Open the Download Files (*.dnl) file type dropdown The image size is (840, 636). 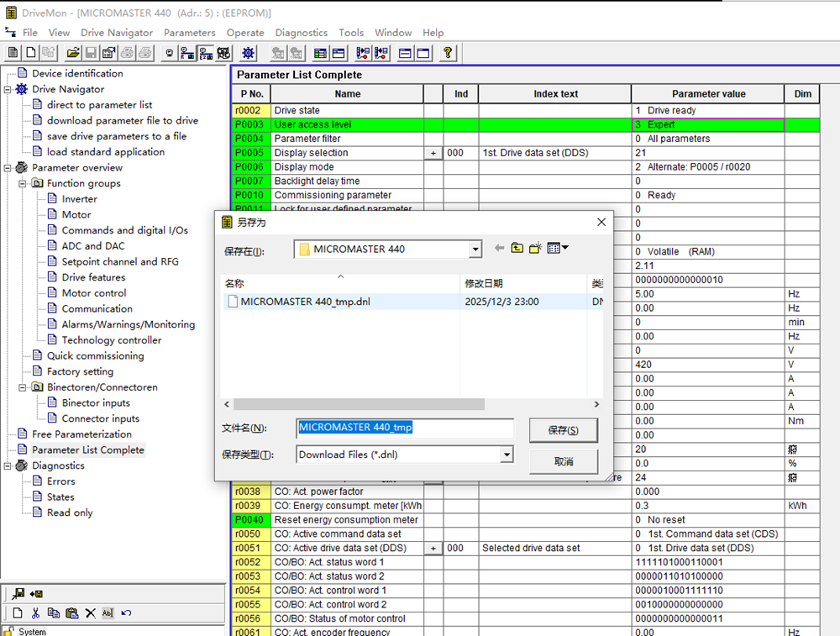coord(507,455)
